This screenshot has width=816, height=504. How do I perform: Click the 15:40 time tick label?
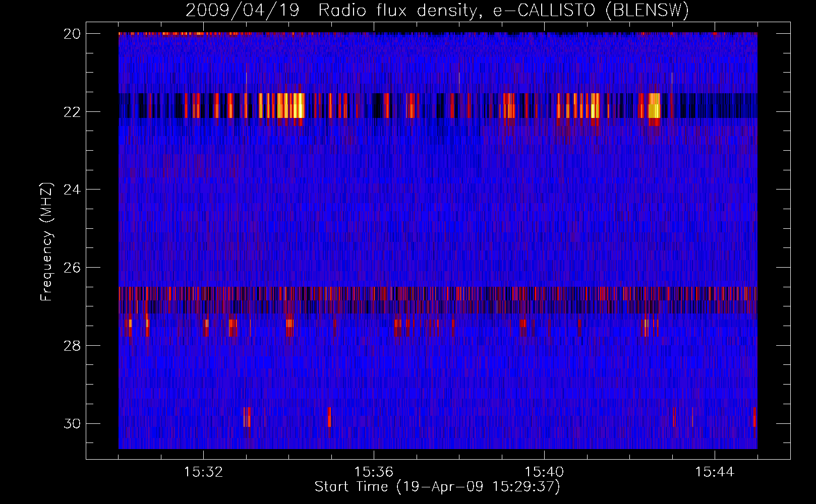pyautogui.click(x=544, y=472)
